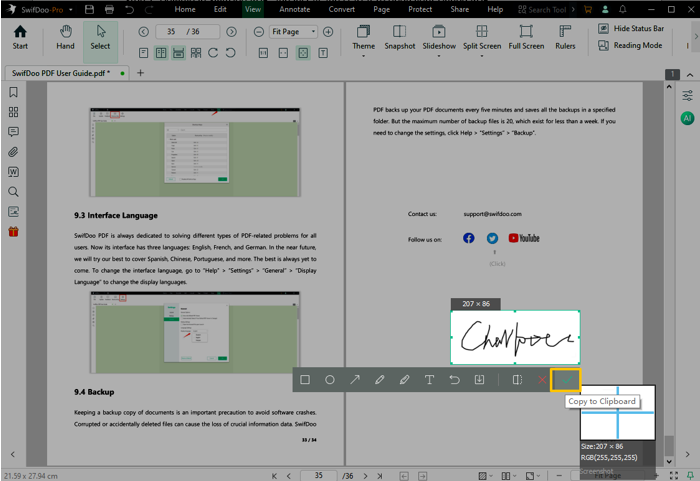Click the Undo icon in title bar
Image resolution: width=700 pixels, height=481 pixels.
(129, 9)
